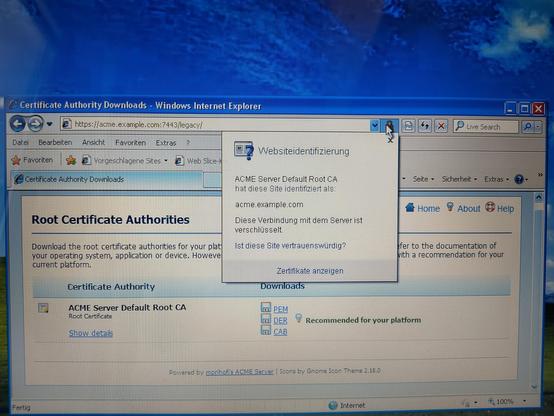Click the compatibility view icon

coord(408,126)
